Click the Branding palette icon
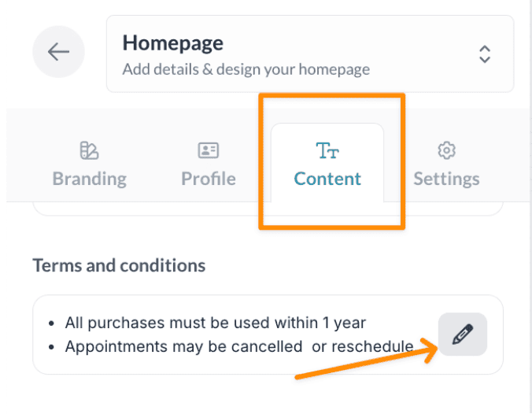 (x=89, y=150)
